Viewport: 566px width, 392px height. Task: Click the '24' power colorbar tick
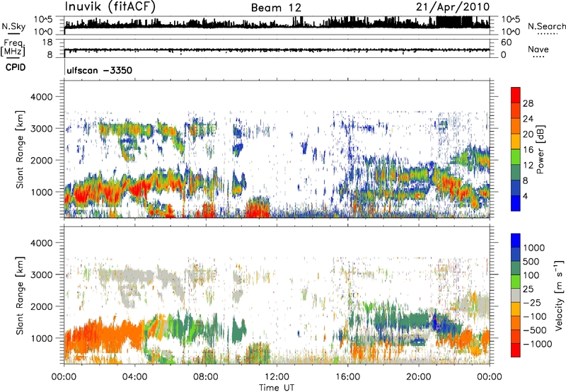[528, 119]
